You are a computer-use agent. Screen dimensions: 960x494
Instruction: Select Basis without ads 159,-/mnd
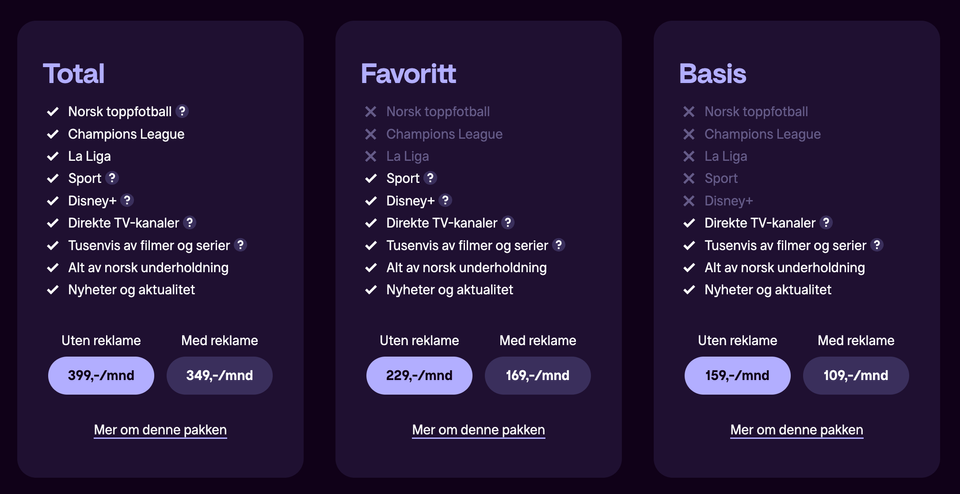(737, 376)
